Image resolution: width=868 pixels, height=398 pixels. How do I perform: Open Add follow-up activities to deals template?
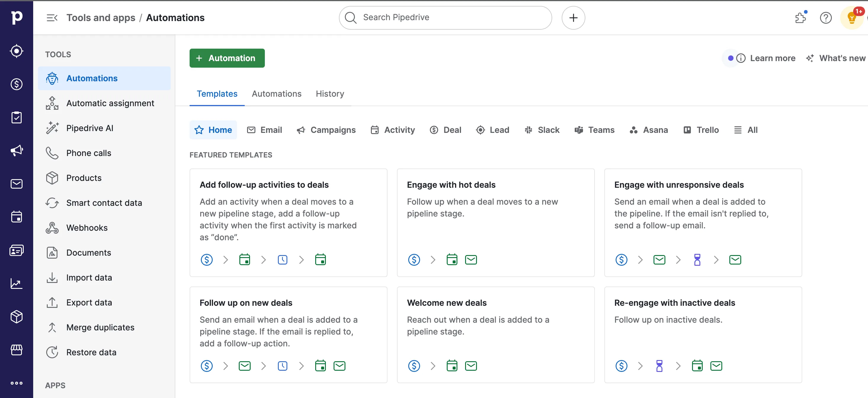[x=289, y=223]
